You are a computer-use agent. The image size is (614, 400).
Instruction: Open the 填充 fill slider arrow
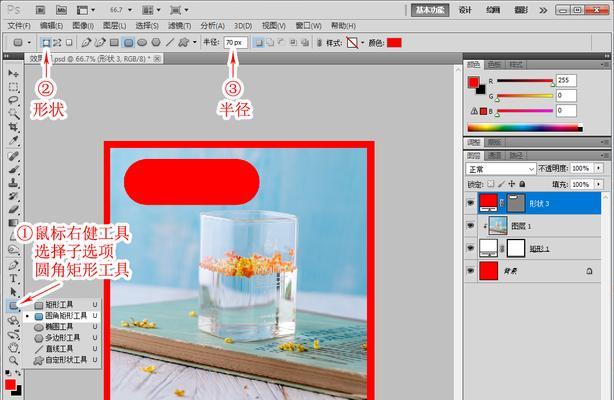pyautogui.click(x=599, y=184)
